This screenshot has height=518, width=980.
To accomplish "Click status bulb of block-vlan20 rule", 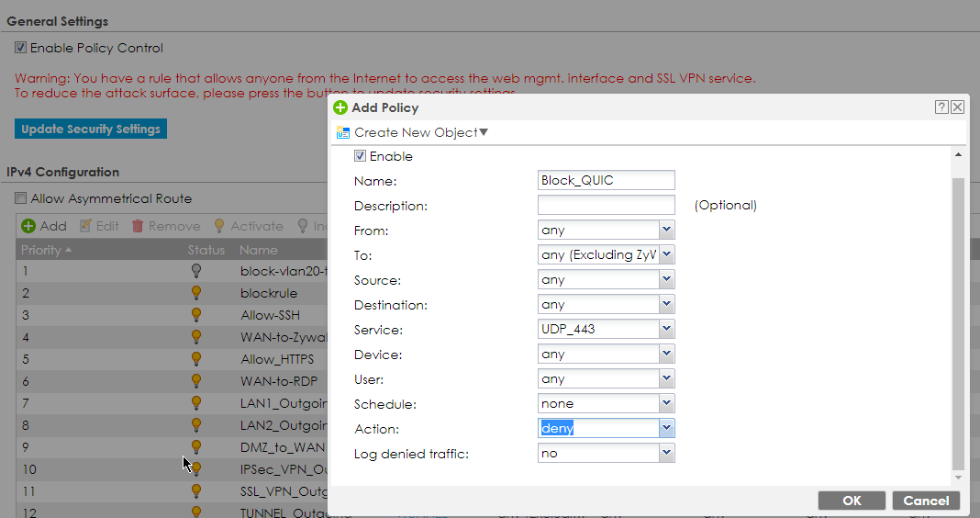I will 195,271.
